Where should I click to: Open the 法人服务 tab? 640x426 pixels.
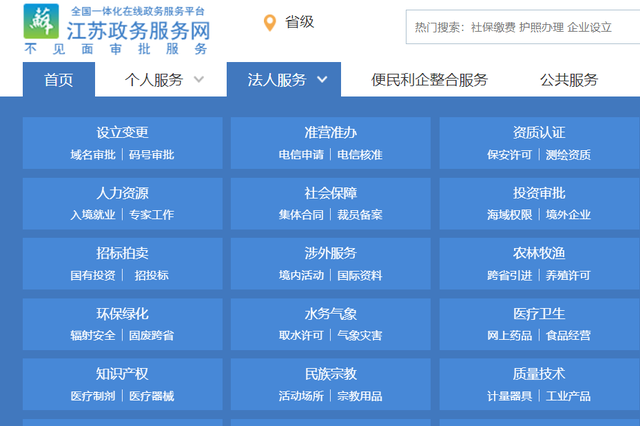click(277, 80)
